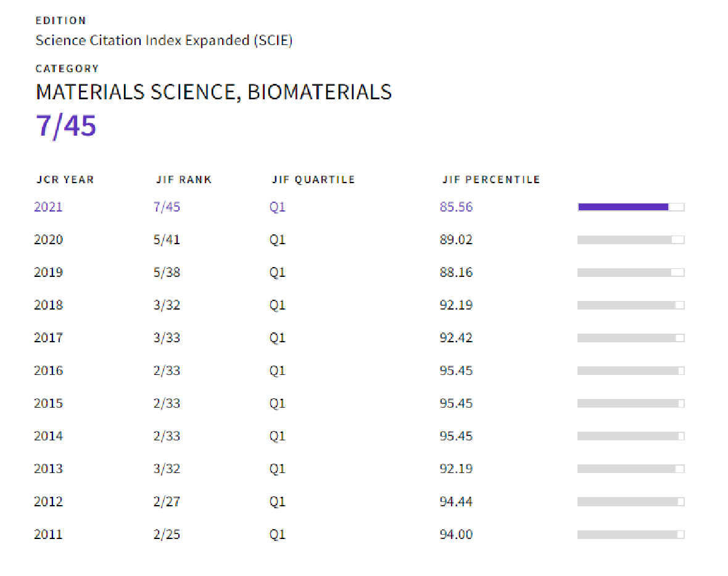Click the 7/45 JIF rank for 2021
The height and width of the screenshot is (576, 728).
pos(167,207)
